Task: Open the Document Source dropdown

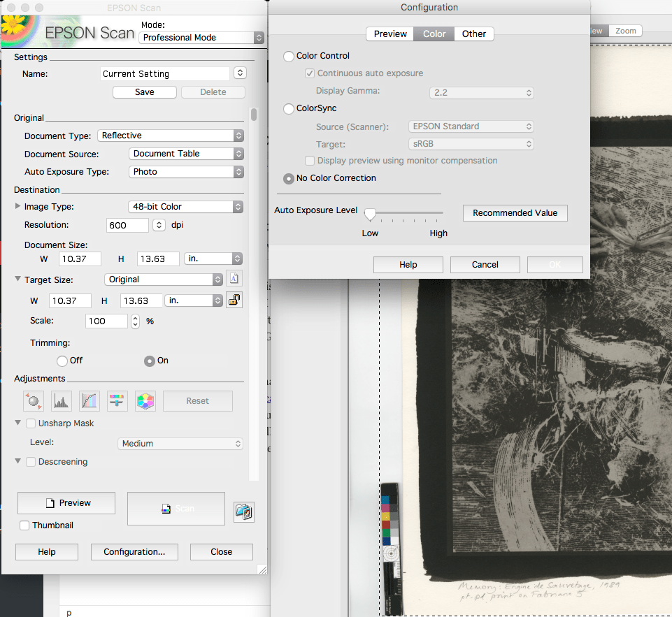Action: click(x=186, y=154)
